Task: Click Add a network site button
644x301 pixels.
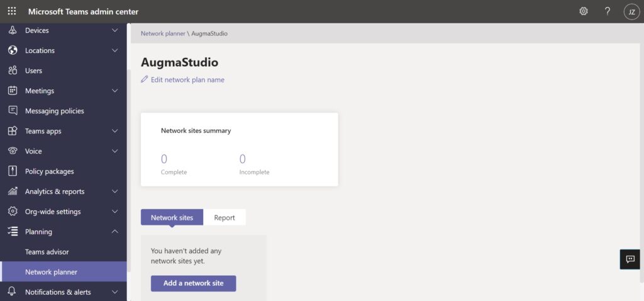Action: [193, 283]
